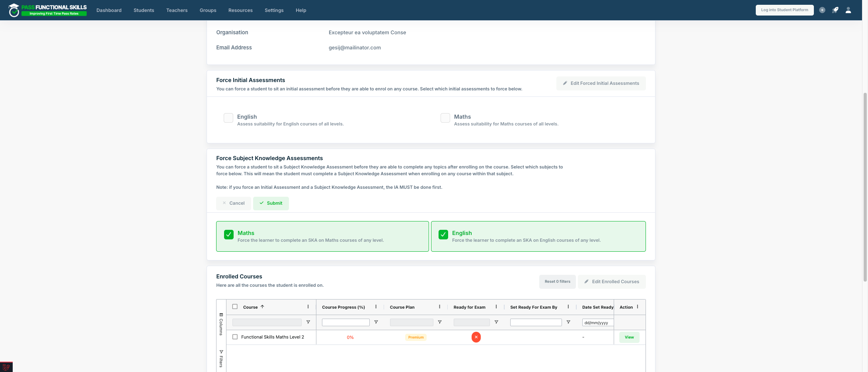Click the Course sort arrow

262,307
